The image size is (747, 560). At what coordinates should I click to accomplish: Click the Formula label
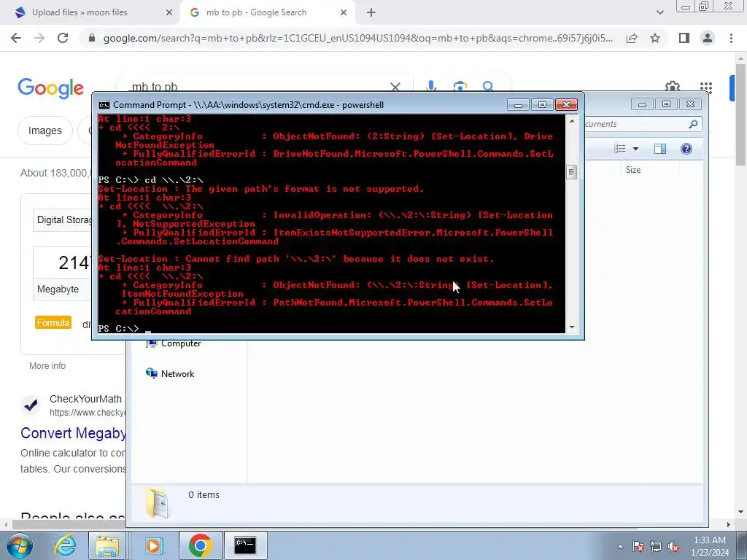click(53, 323)
